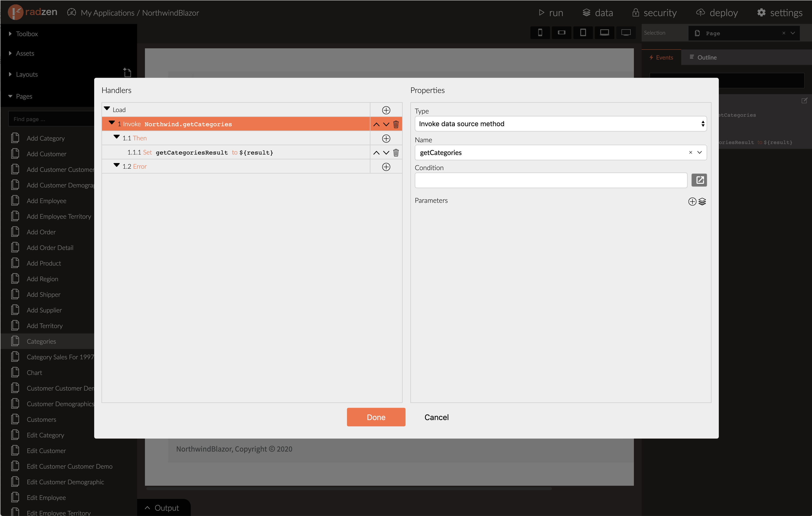The height and width of the screenshot is (516, 812).
Task: Open the Edit Category page
Action: click(45, 435)
